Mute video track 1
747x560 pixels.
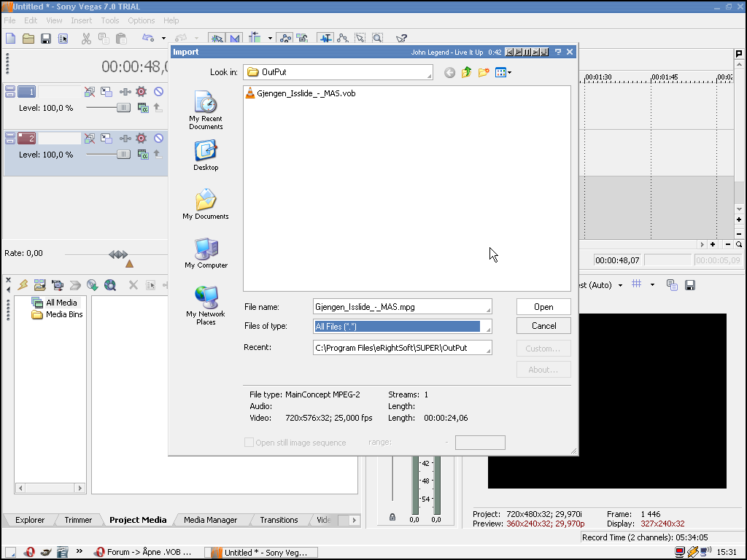158,91
